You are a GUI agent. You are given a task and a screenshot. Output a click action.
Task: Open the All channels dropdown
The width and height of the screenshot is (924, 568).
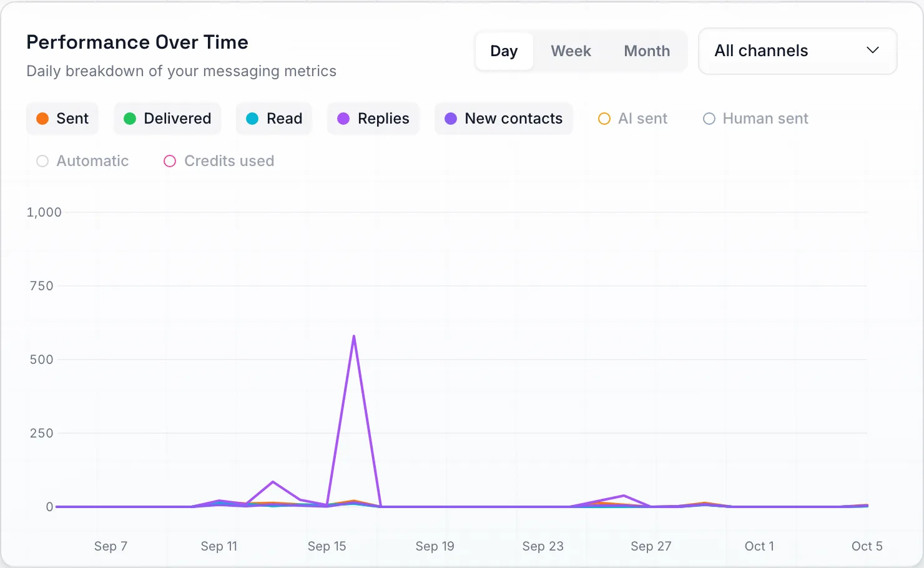point(797,51)
